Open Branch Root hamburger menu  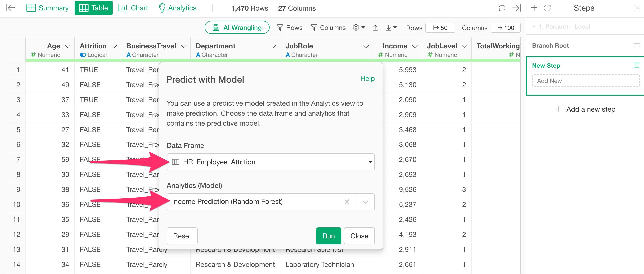click(637, 45)
